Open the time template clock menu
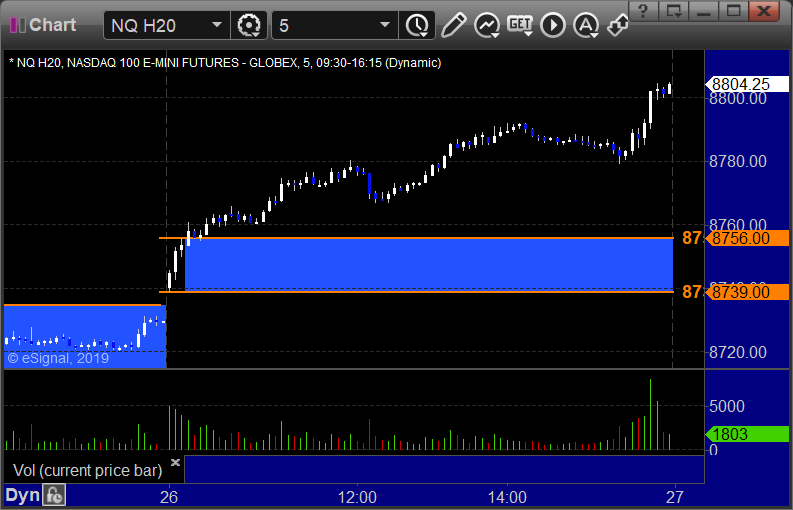Screen dimensions: 793x510 click(x=417, y=25)
